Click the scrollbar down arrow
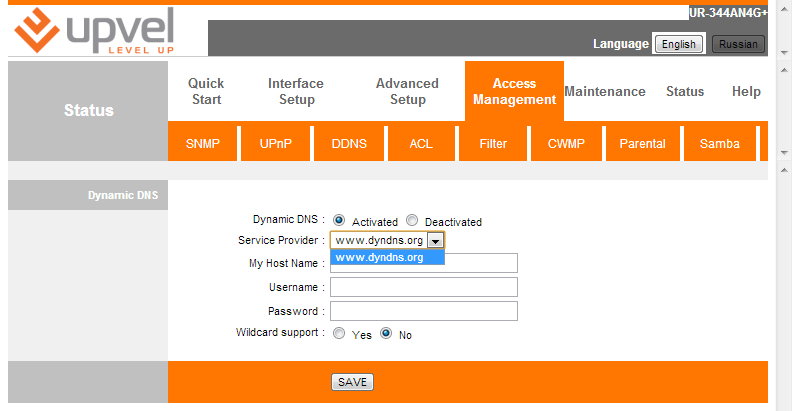The image size is (792, 411). 784,154
